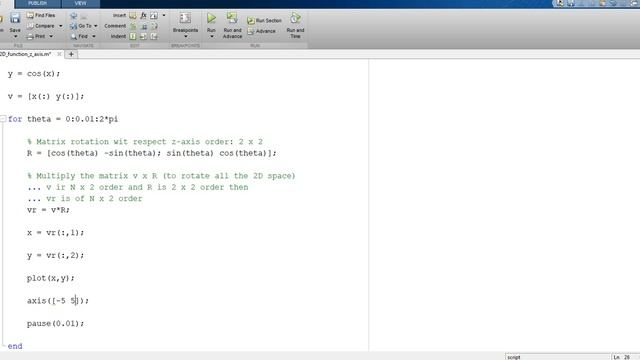Screen dimensions: 640x360
Task: Close the 2D_function_z_axis.m tab
Action: tap(59, 54)
